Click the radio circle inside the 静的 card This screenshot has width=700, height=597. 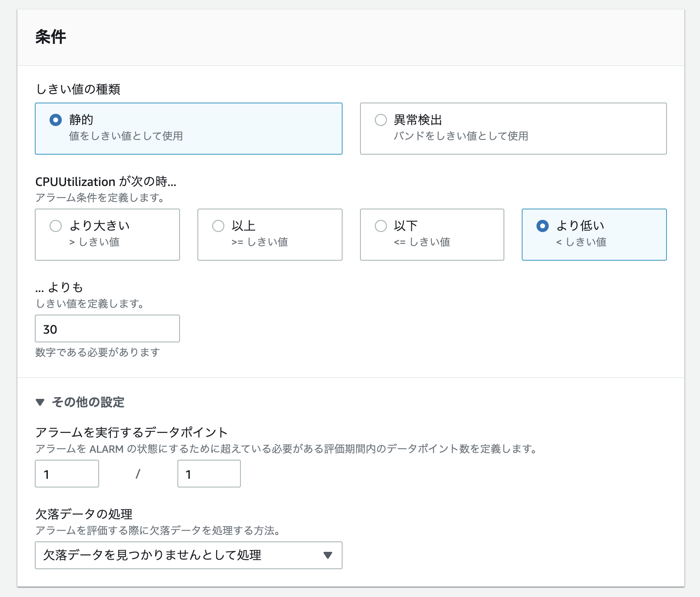[x=55, y=120]
